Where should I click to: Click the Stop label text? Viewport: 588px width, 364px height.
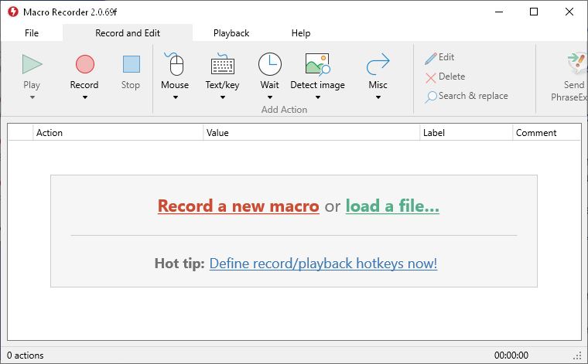pos(131,85)
